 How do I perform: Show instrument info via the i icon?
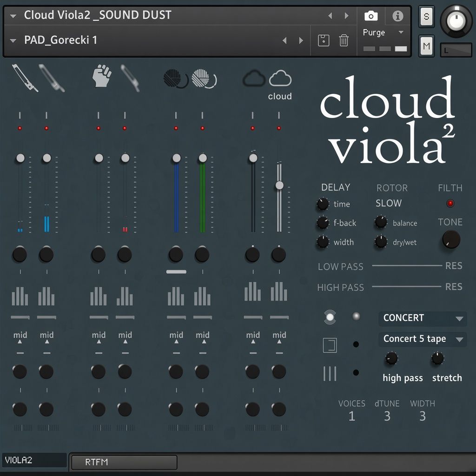pos(398,16)
